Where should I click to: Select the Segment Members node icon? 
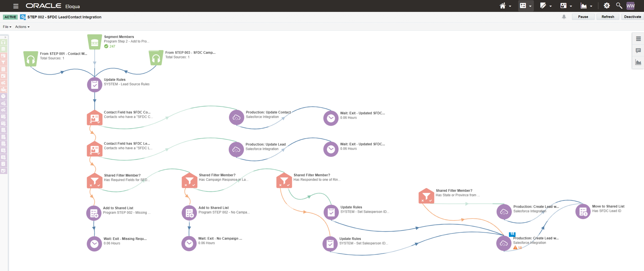click(95, 42)
